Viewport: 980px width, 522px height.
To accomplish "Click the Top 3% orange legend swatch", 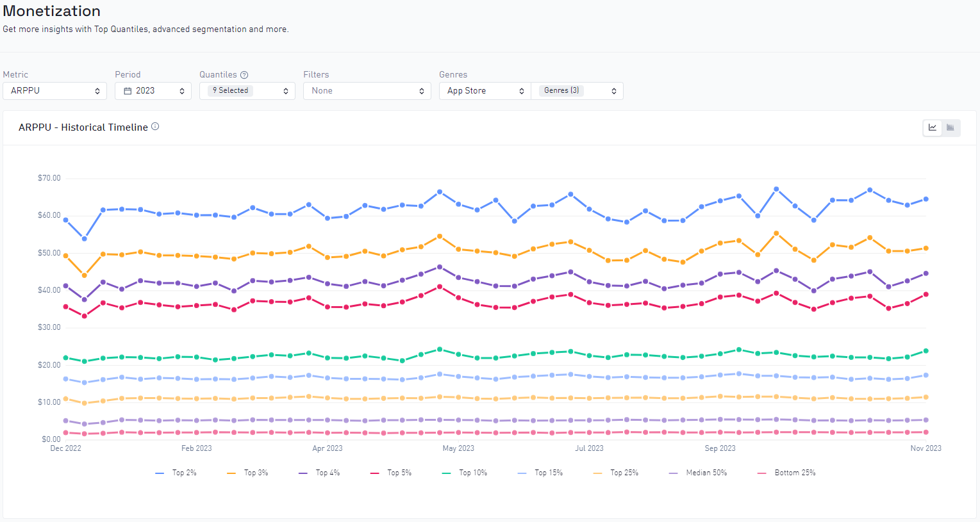I will pos(231,473).
